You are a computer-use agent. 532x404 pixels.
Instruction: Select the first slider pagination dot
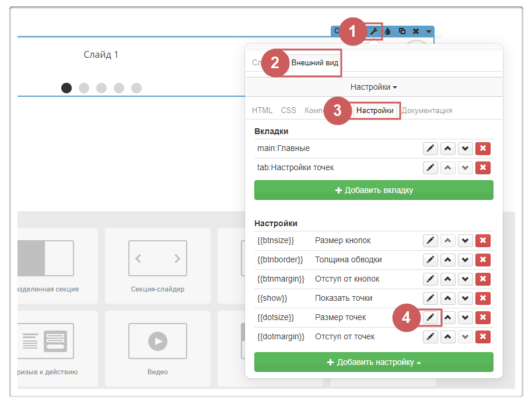tap(66, 88)
